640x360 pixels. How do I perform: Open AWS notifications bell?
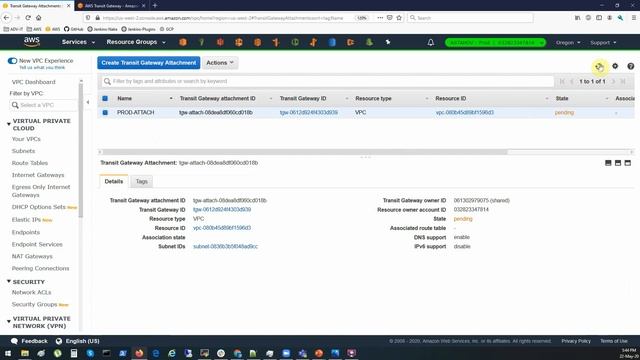431,42
